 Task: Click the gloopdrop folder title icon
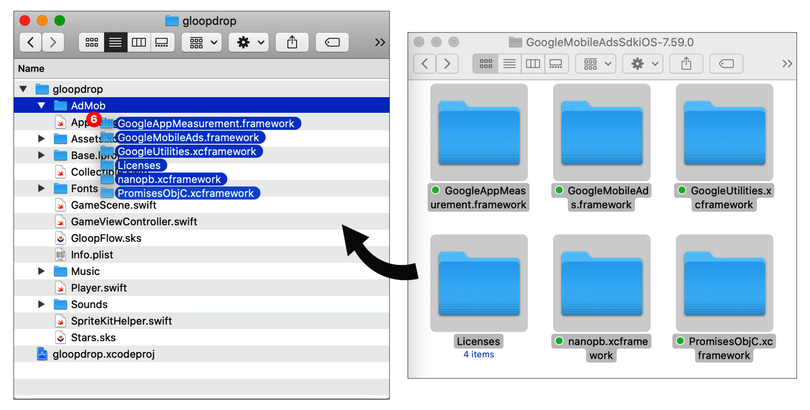[172, 21]
